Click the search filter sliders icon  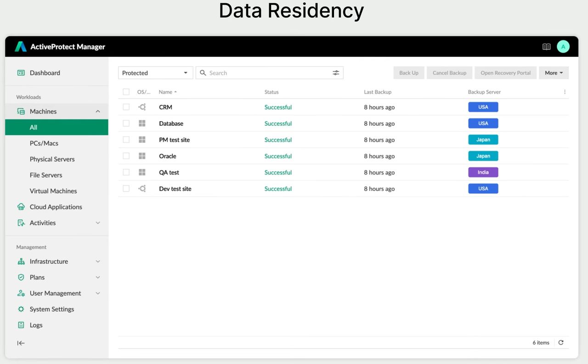(x=336, y=73)
